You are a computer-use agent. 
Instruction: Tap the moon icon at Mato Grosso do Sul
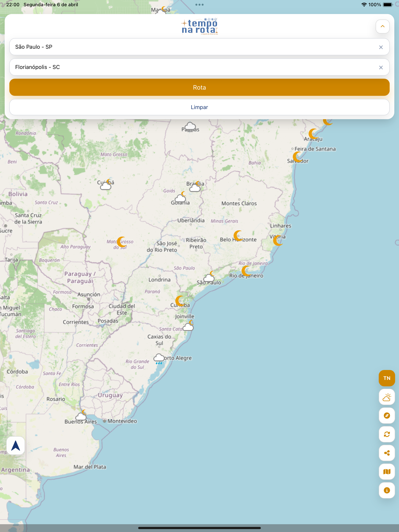click(x=122, y=242)
